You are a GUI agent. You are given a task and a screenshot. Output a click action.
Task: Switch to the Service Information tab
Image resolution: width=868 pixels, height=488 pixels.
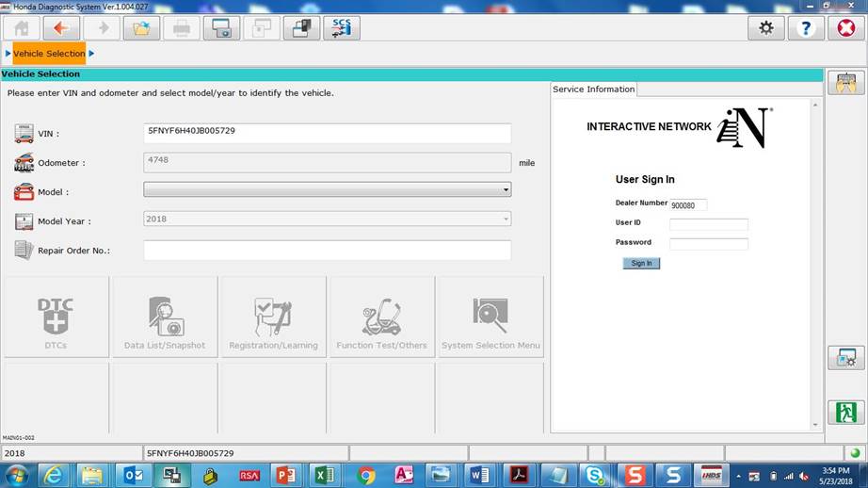click(x=593, y=89)
